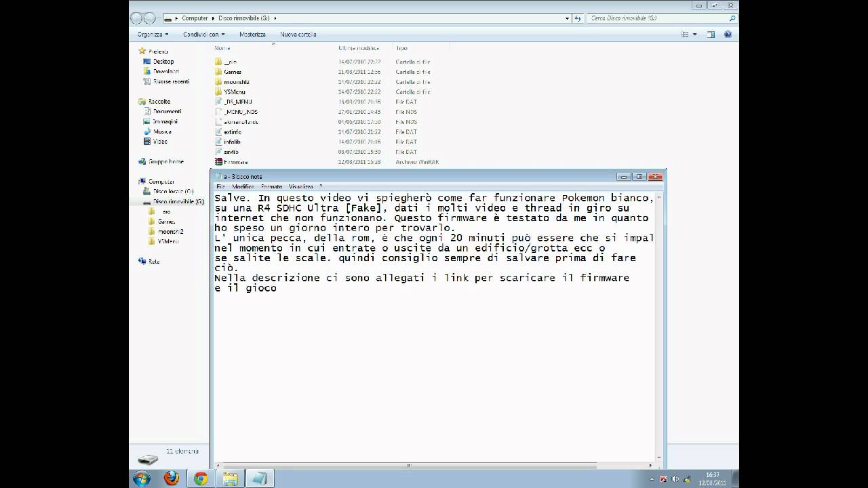
Task: Select the akmenu4.nds file
Action: pyautogui.click(x=241, y=122)
